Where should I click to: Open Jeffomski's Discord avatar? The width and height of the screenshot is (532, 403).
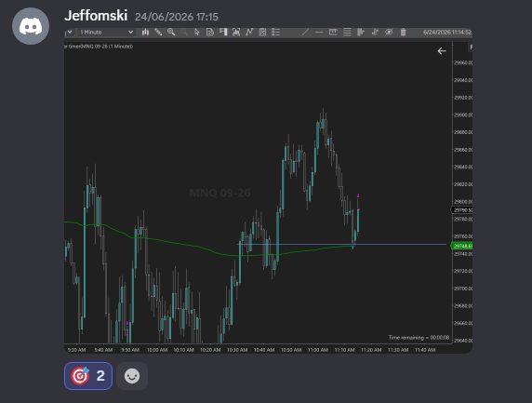[31, 26]
